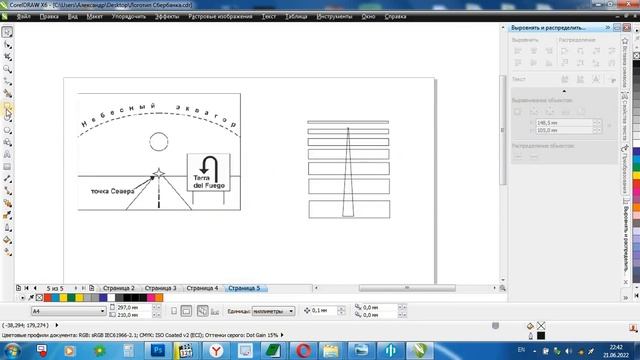Select the Zoom magnifier tool
The image size is (640, 360).
[x=7, y=69]
